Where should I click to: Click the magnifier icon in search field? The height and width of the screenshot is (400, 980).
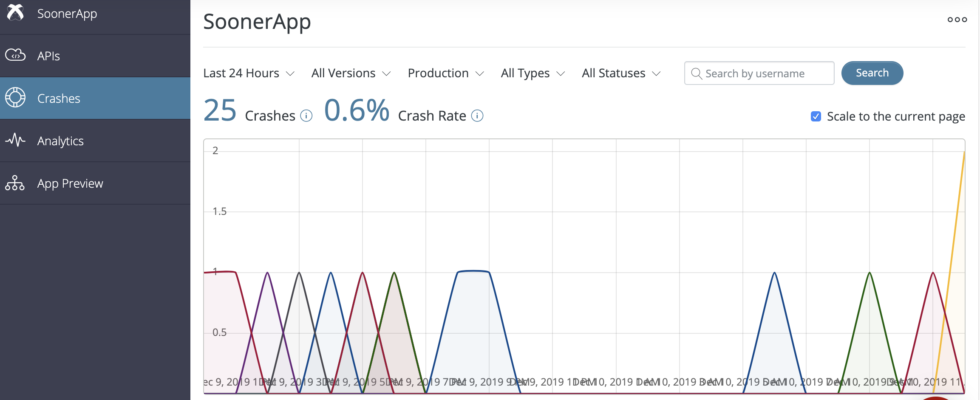pyautogui.click(x=697, y=73)
